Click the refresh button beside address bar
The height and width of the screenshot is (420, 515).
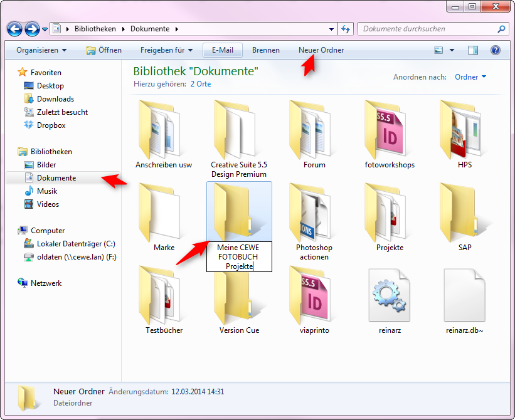(x=346, y=29)
